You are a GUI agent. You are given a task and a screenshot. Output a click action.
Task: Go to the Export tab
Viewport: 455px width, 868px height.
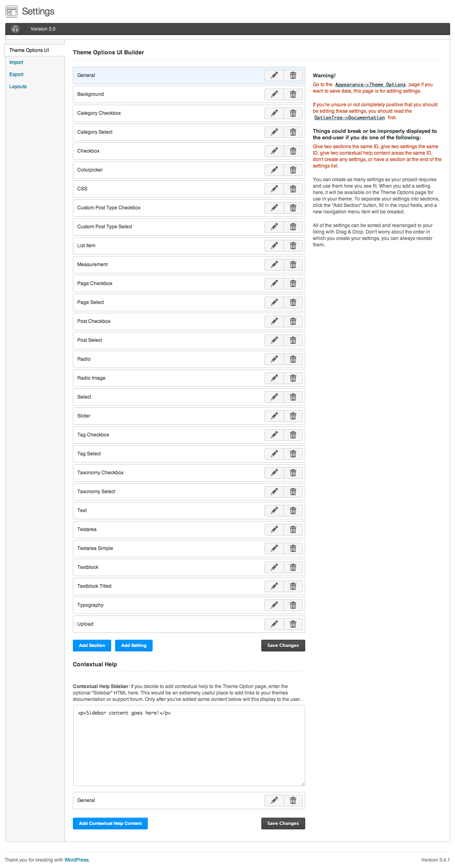(x=17, y=74)
